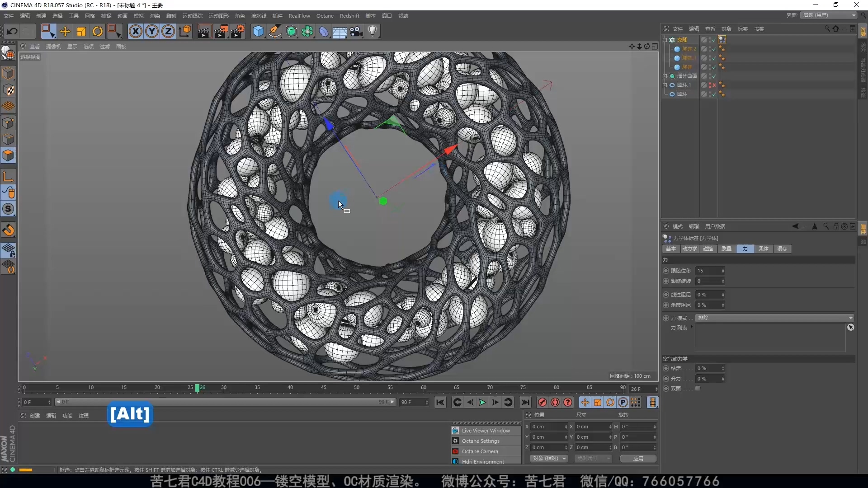Click the Record Active Objects button

(542, 402)
